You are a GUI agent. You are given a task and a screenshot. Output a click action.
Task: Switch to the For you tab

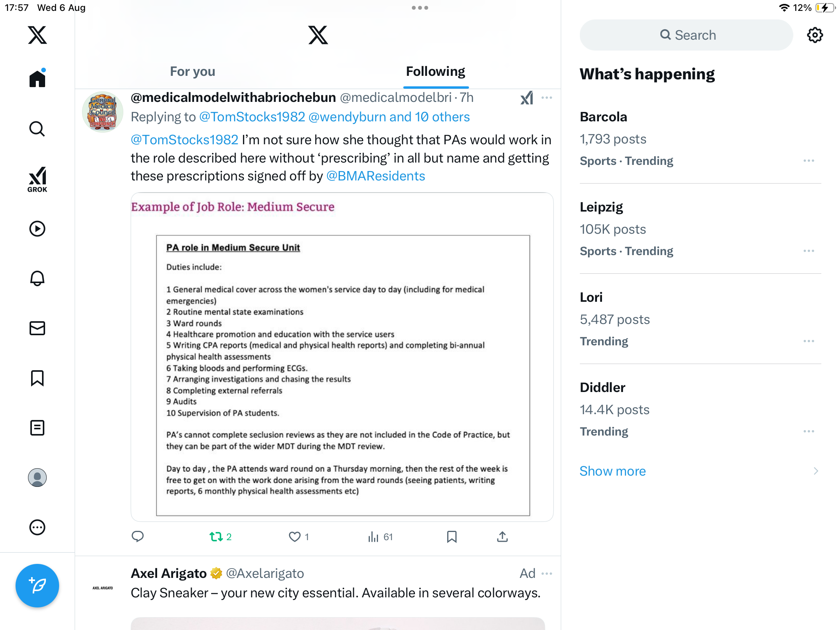point(192,72)
